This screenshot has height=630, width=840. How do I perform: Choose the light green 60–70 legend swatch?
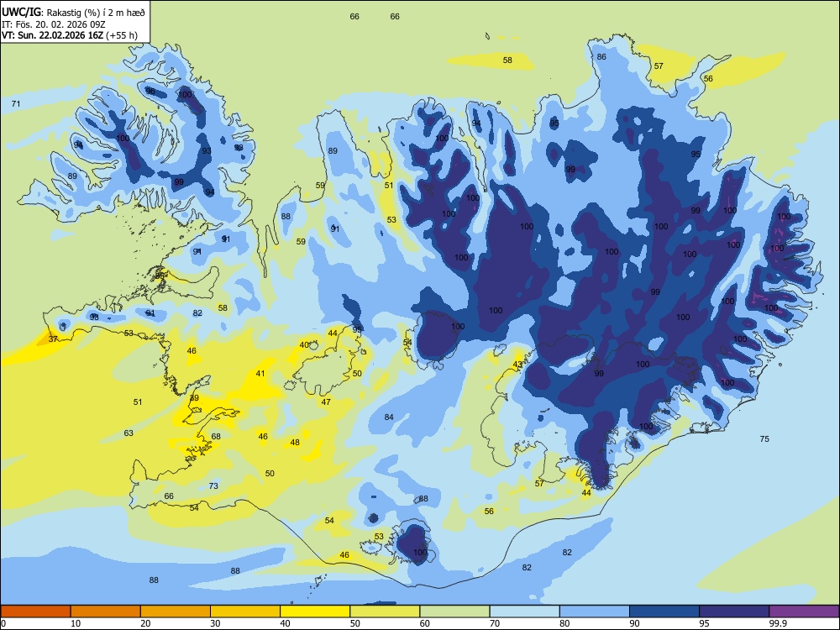(454, 612)
